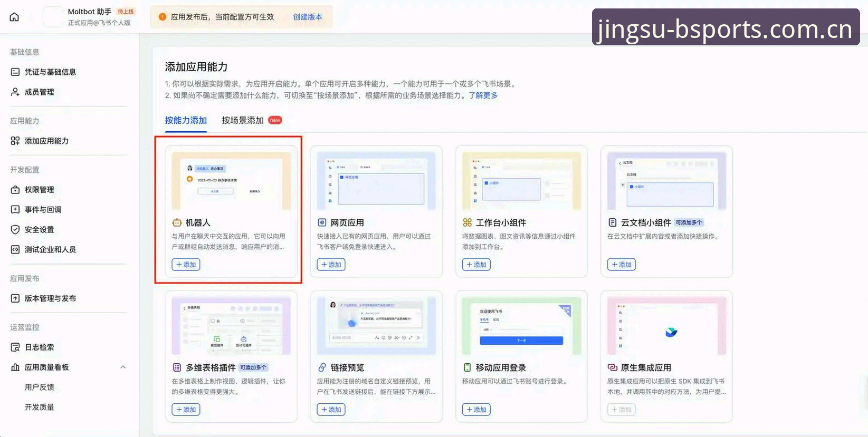Click the 多维表格插件 icon
This screenshot has width=868, height=437.
click(177, 367)
